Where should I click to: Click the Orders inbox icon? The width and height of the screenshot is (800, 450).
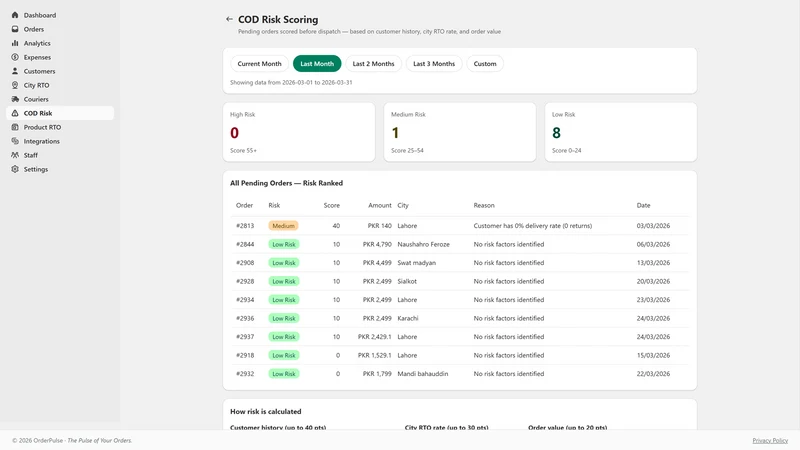(x=15, y=29)
